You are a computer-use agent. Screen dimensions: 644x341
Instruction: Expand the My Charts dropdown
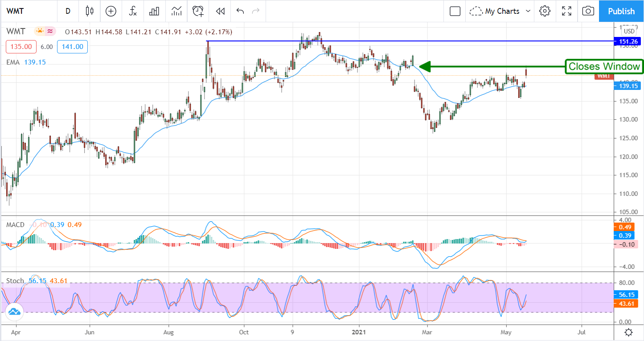(x=501, y=11)
